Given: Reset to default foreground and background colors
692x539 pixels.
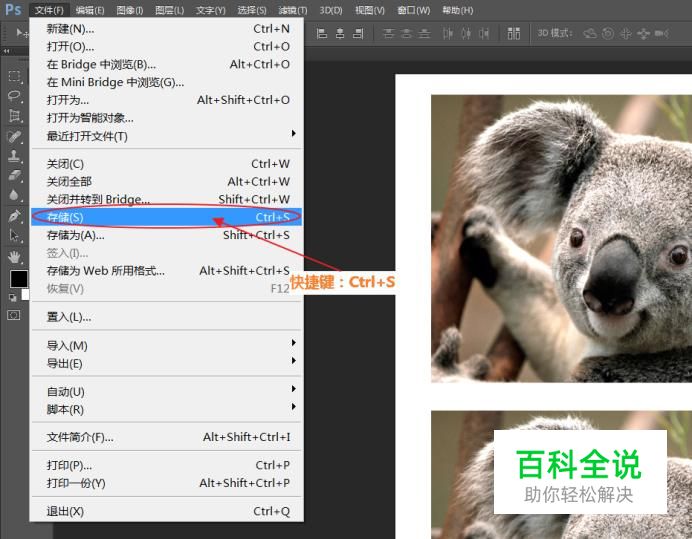Looking at the screenshot, I should 13,298.
